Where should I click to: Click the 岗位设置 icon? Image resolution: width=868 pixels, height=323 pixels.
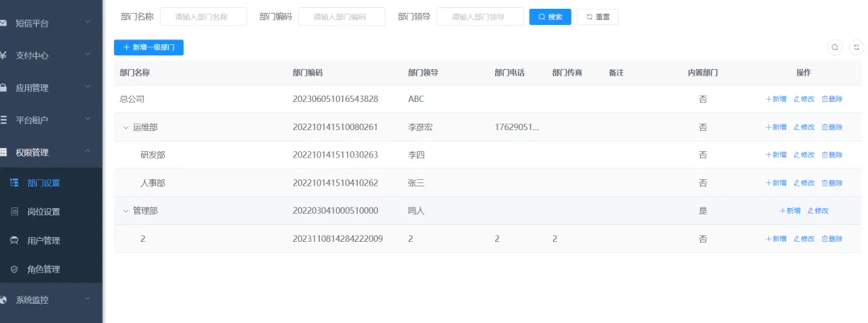pos(15,212)
